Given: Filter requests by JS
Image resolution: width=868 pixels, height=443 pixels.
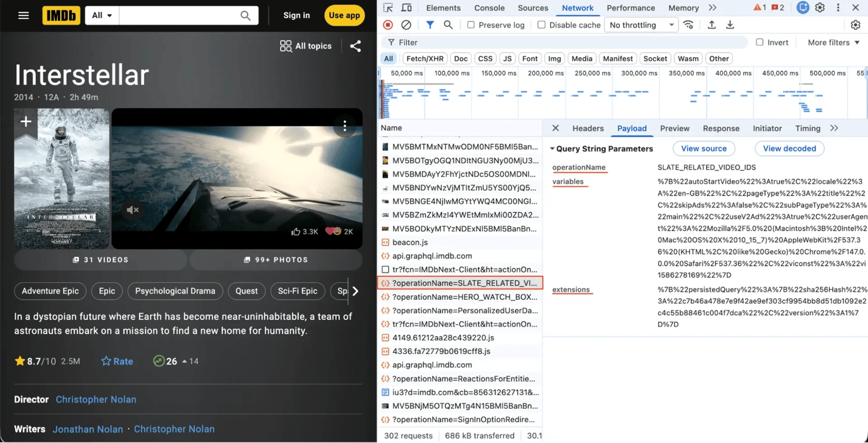Looking at the screenshot, I should coord(507,59).
